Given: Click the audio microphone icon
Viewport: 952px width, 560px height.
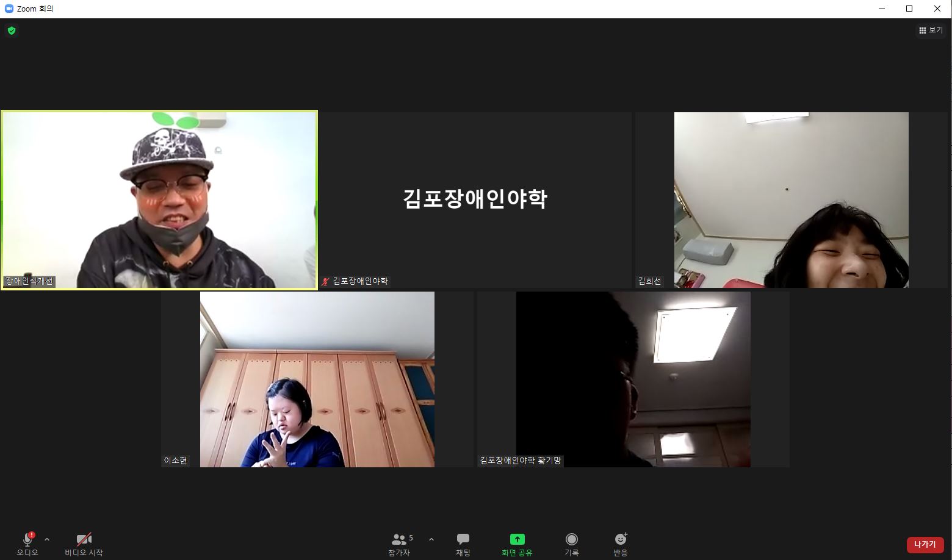Looking at the screenshot, I should [x=27, y=539].
